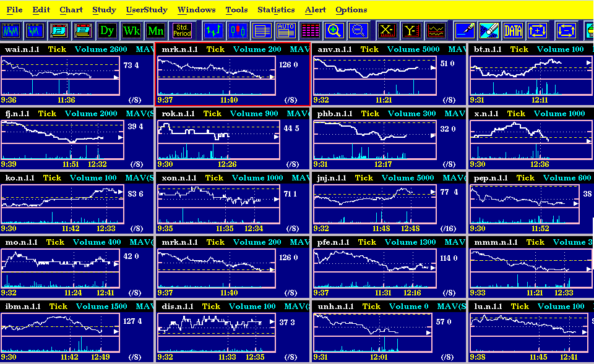This screenshot has width=594, height=364.
Task: Click the bt.n.1.1 symbol title
Action: click(488, 49)
